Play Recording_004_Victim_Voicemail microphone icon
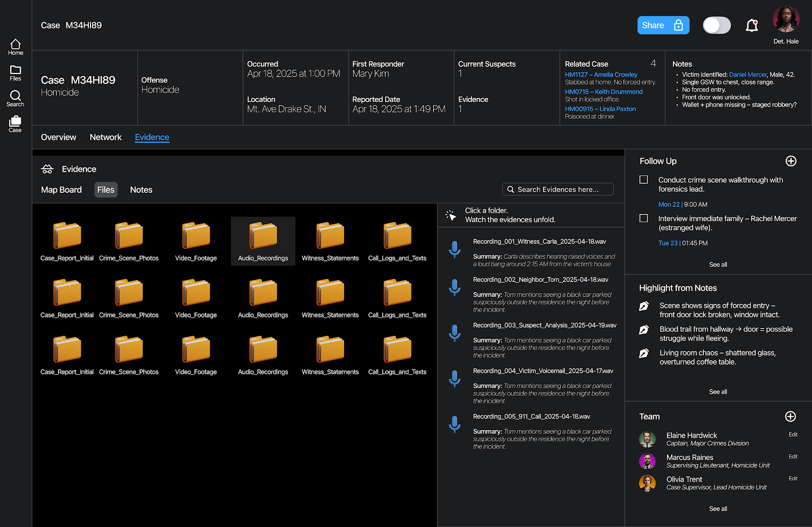This screenshot has width=812, height=527. (x=455, y=378)
